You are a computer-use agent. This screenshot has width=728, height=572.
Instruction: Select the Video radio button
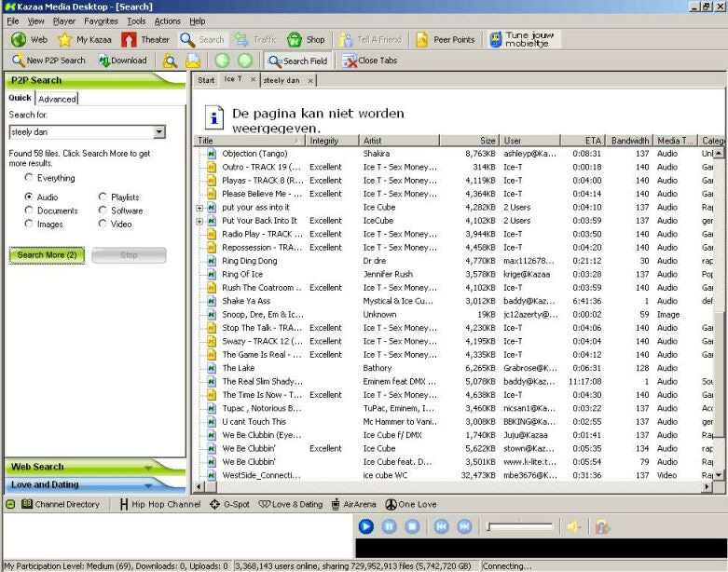103,224
